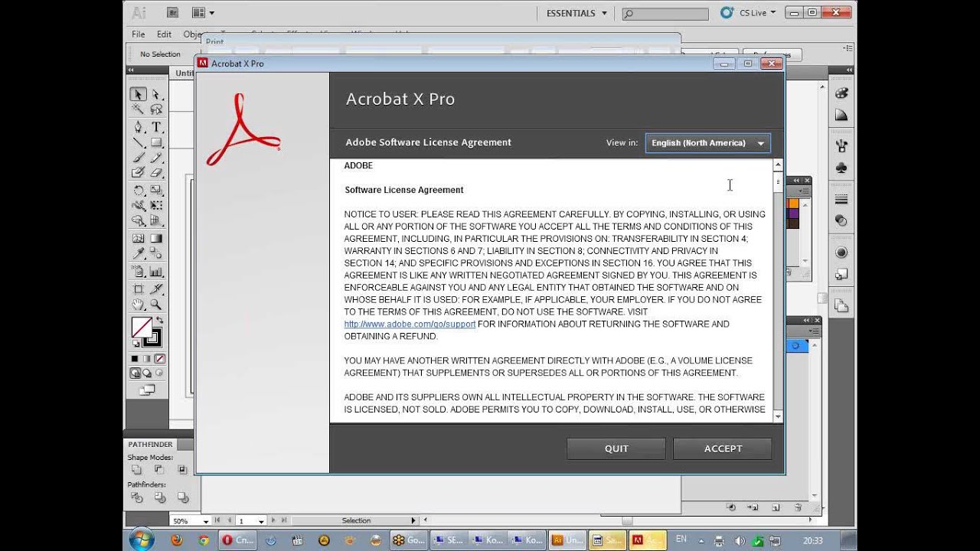Select the Gradient tool
This screenshot has width=980, height=551.
(156, 239)
